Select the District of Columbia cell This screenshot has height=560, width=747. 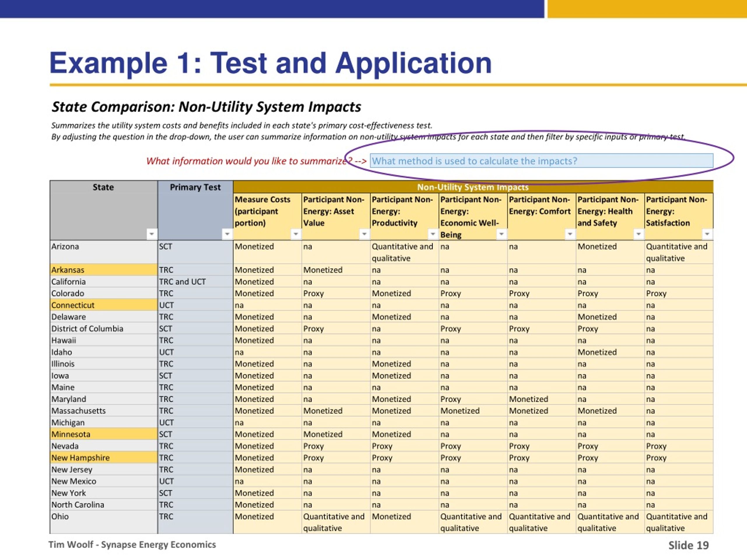point(104,328)
